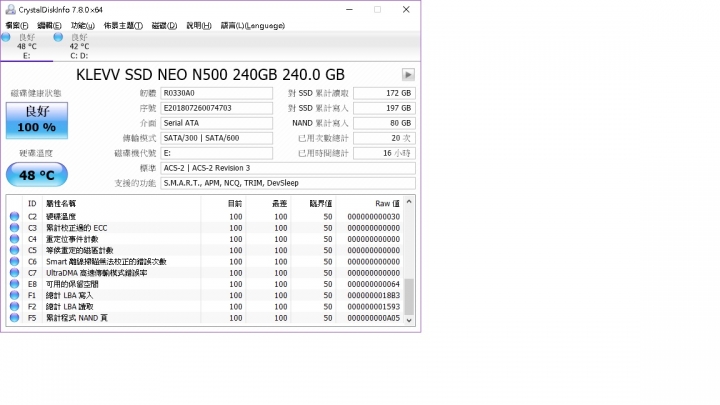The width and height of the screenshot is (720, 405).
Task: Open the 編輯(E) menu
Action: pyautogui.click(x=49, y=26)
